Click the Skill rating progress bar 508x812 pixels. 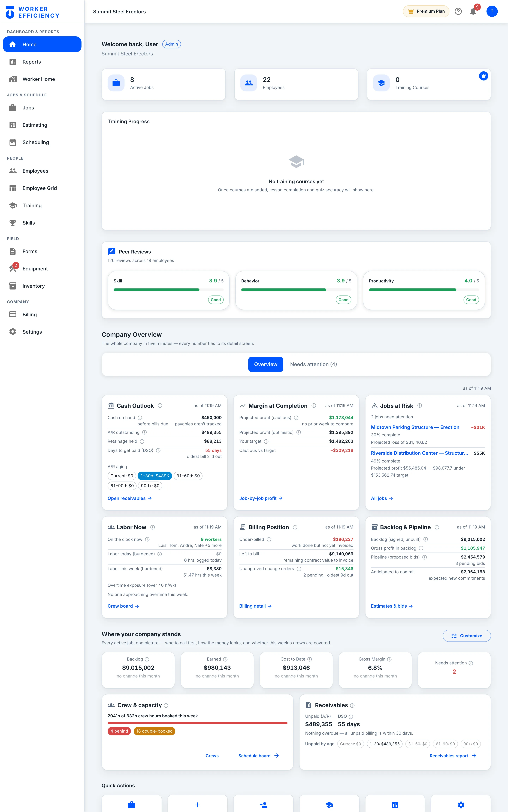click(168, 290)
